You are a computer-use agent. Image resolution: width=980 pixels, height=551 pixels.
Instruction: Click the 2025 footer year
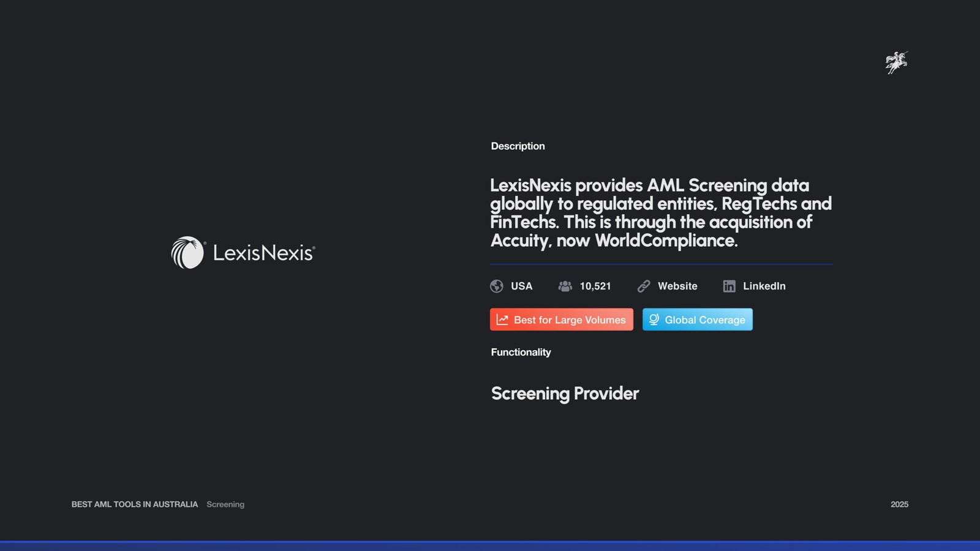point(899,504)
